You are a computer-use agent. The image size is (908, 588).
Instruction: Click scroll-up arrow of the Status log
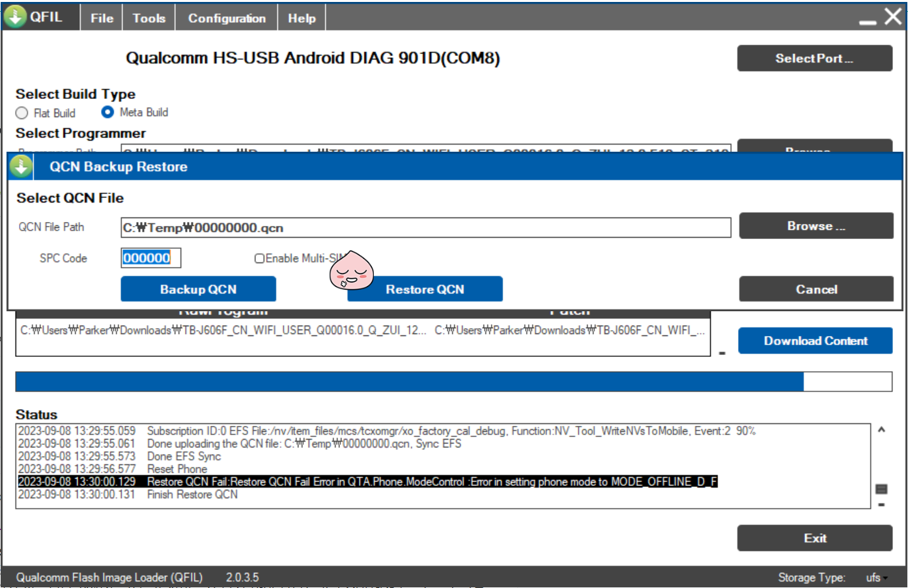(x=881, y=430)
